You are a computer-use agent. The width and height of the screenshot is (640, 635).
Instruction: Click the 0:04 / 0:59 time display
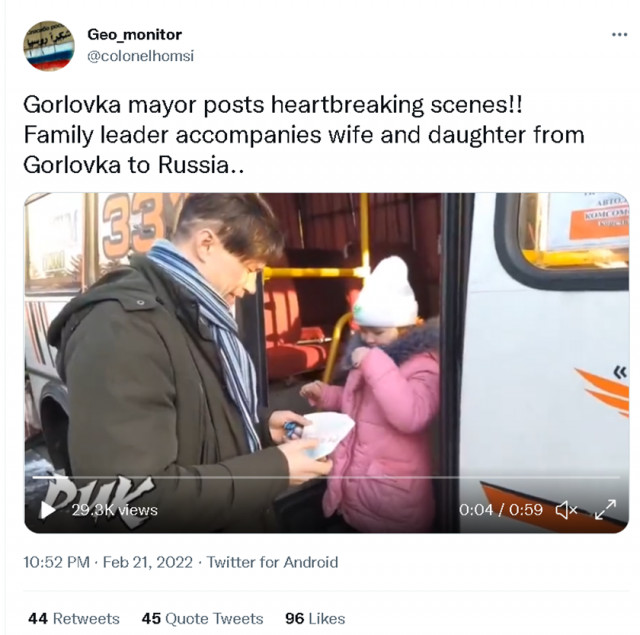(x=501, y=510)
